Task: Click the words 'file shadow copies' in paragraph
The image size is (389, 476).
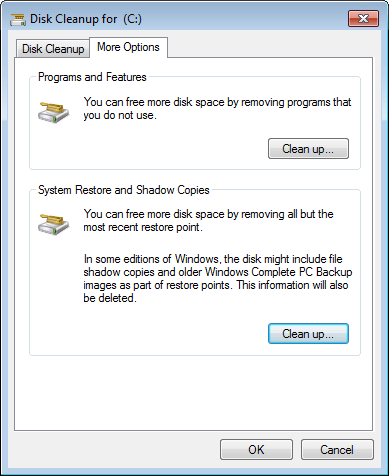Action: (213, 266)
